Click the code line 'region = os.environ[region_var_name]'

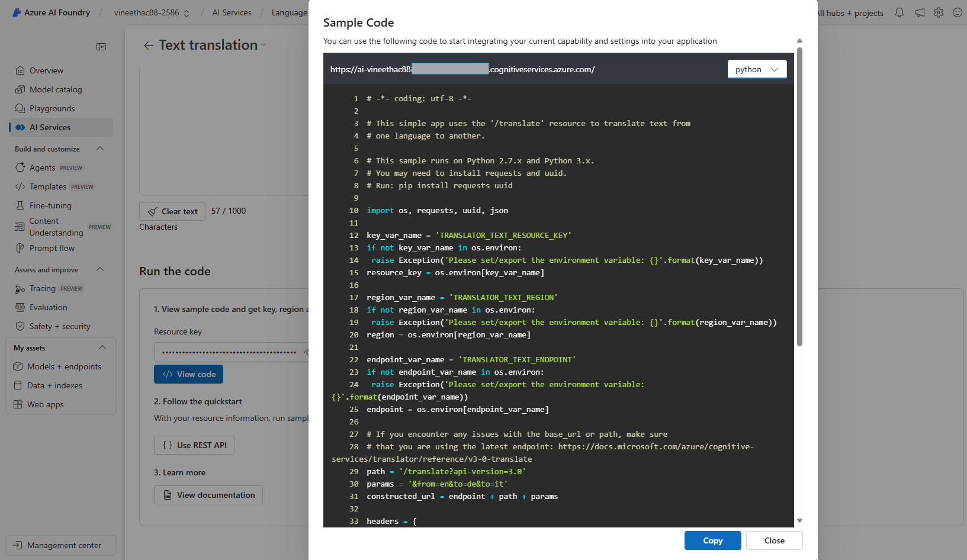(x=448, y=335)
